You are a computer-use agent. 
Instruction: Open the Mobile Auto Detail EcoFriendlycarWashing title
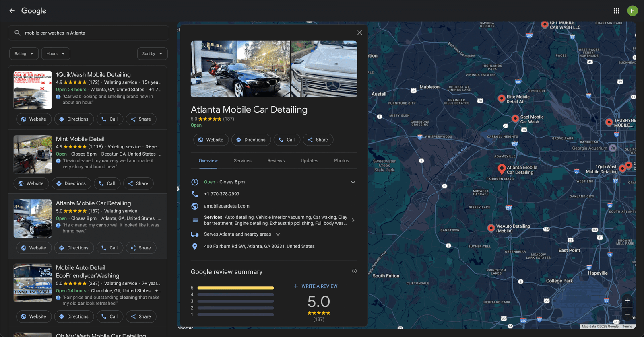(87, 271)
